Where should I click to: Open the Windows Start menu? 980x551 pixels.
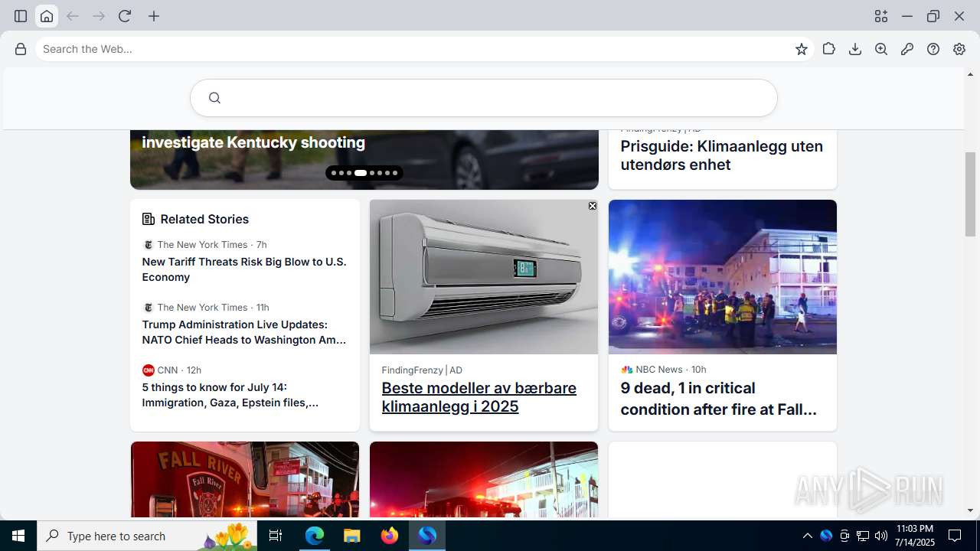pyautogui.click(x=18, y=536)
